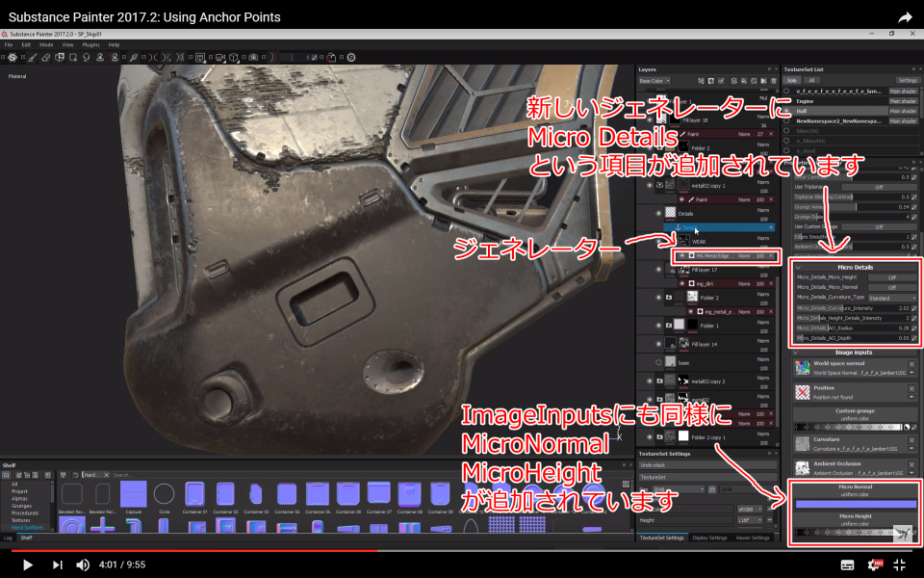This screenshot has width=924, height=578.
Task: Toggle visibility of base layer
Action: pos(658,362)
